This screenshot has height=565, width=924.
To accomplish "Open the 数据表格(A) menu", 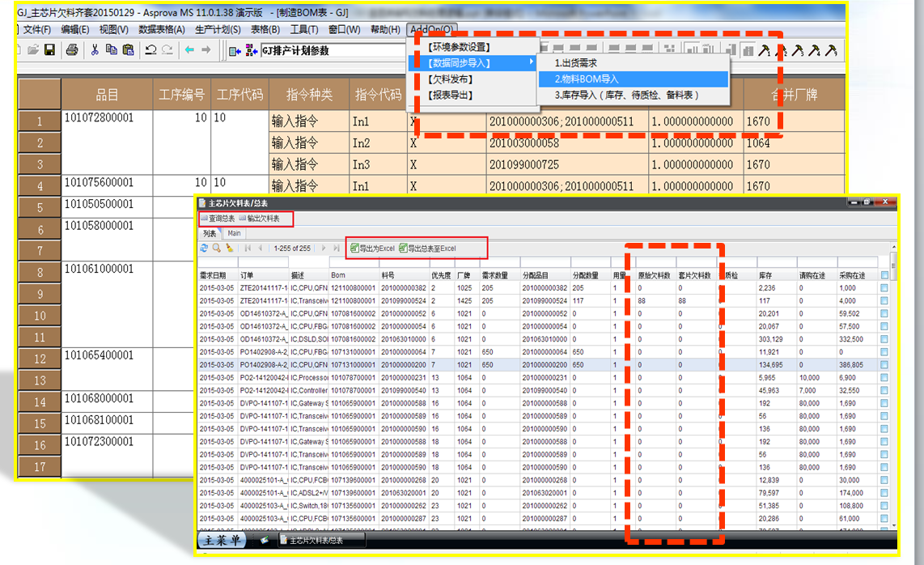I will point(162,29).
